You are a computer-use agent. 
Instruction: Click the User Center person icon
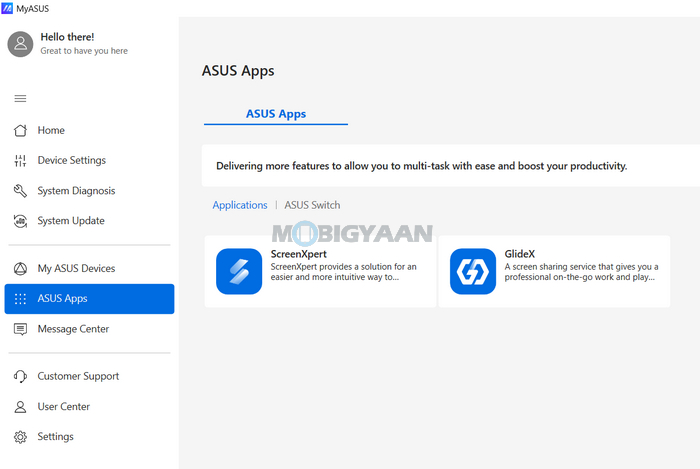click(20, 407)
